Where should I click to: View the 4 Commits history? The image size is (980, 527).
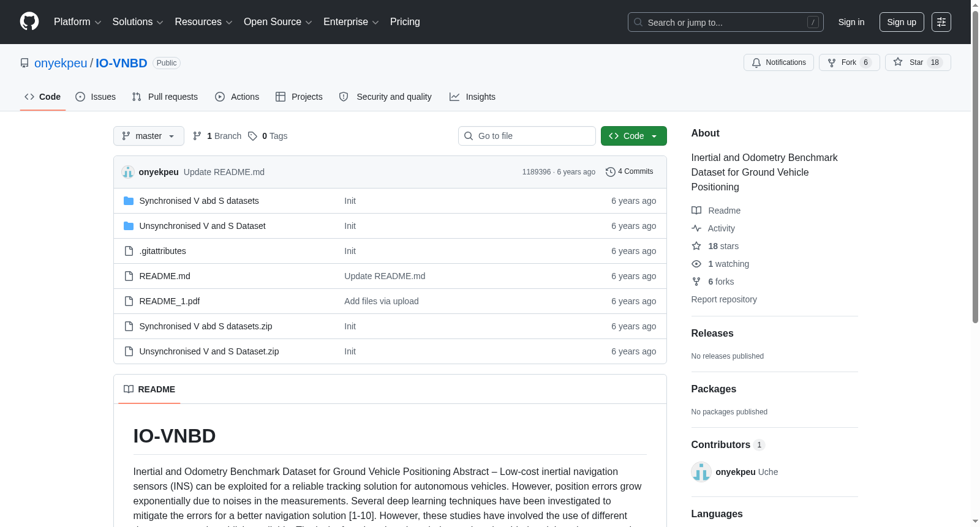tap(629, 171)
